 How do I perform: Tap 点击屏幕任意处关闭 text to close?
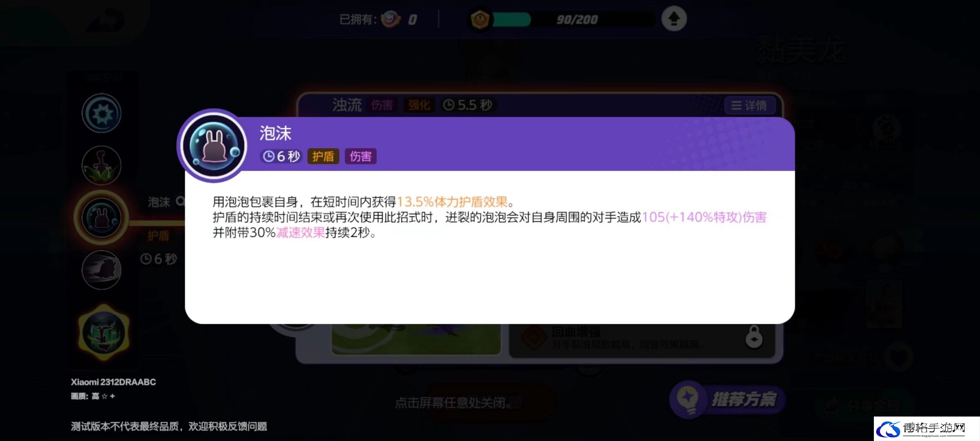(453, 403)
